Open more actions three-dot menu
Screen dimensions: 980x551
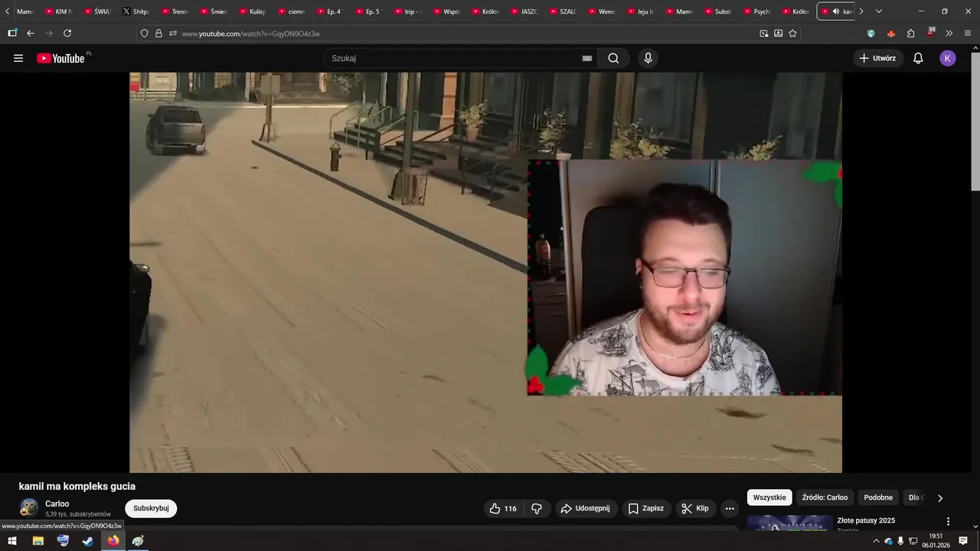coord(730,508)
